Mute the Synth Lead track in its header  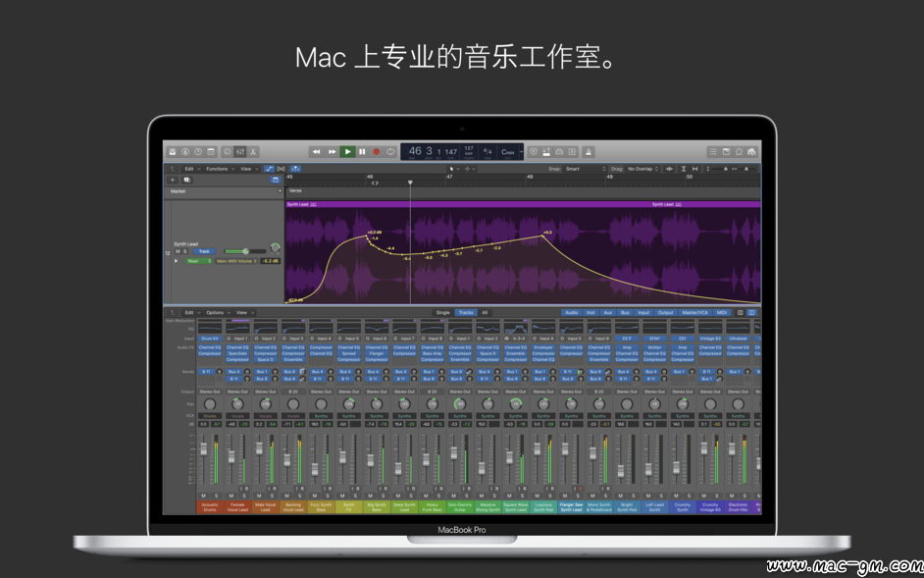178,251
